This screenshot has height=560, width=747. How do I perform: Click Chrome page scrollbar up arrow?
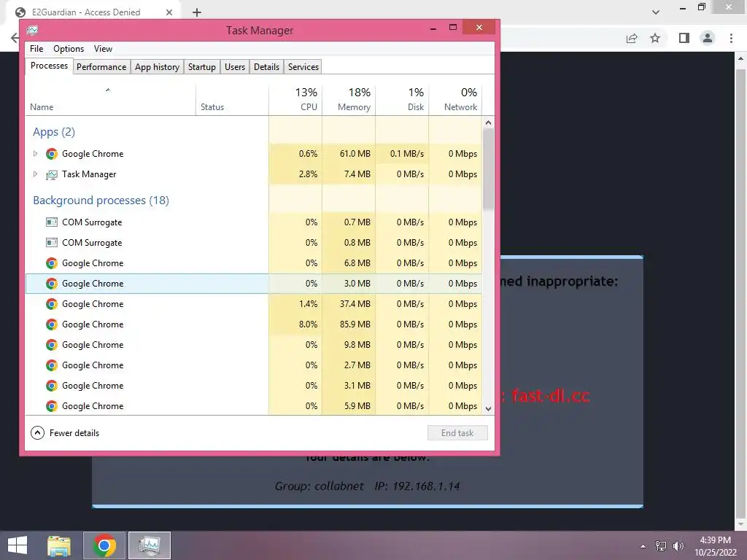coord(740,58)
